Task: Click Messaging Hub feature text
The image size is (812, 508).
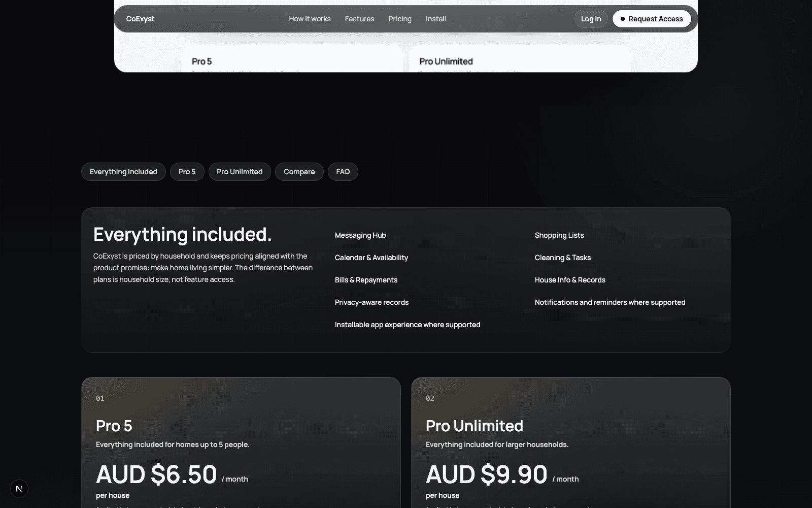Action: tap(360, 235)
